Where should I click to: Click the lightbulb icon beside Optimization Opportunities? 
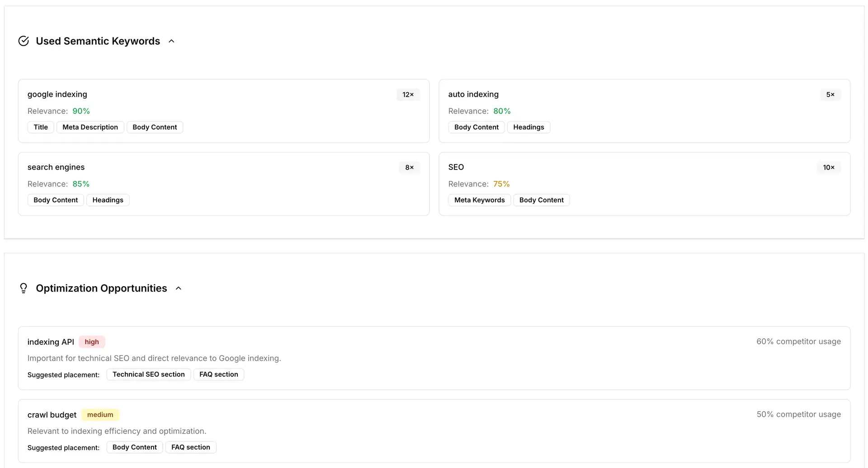[24, 288]
